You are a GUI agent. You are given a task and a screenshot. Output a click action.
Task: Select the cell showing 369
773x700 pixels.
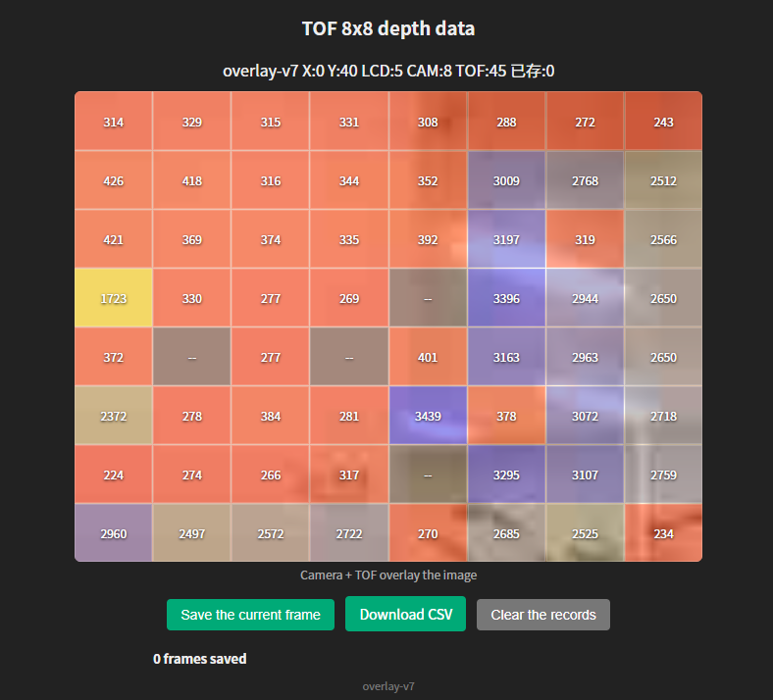coord(191,239)
